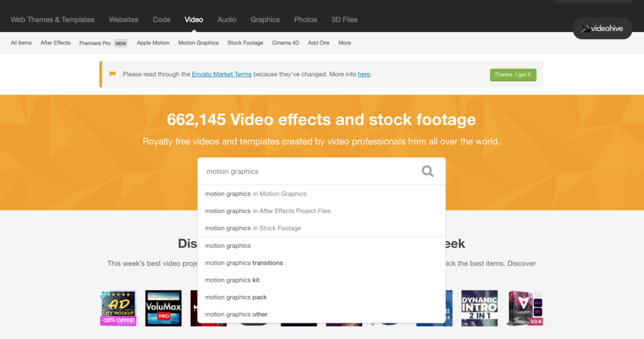Open the Code marketplace tab

(x=162, y=19)
